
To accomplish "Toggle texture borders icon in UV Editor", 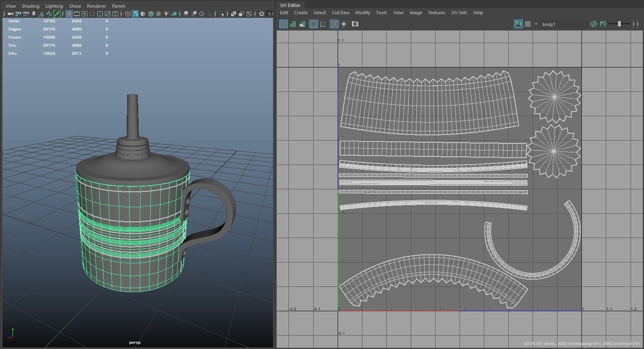I will (x=314, y=24).
